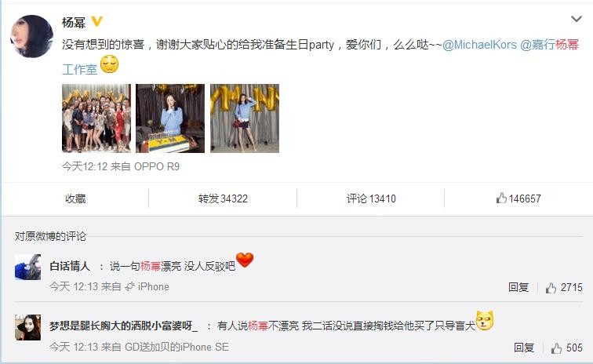Open the 评论 13410 comments tab
The height and width of the screenshot is (364, 593).
click(x=371, y=198)
